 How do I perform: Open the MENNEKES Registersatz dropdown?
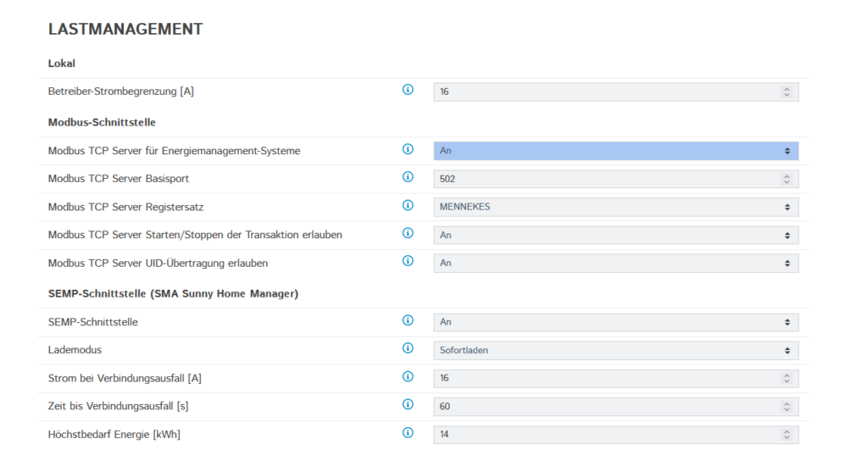click(615, 207)
